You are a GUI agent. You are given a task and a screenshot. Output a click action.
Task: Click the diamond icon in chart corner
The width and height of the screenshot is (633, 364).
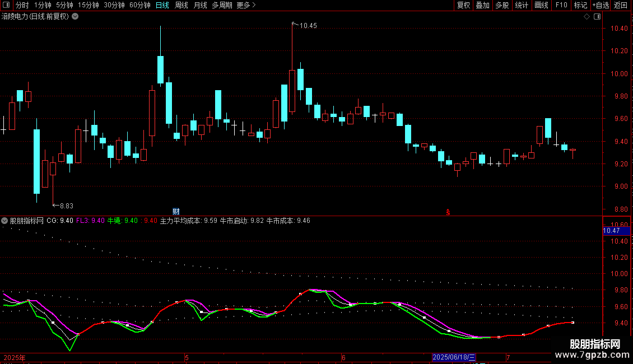pyautogui.click(x=587, y=17)
